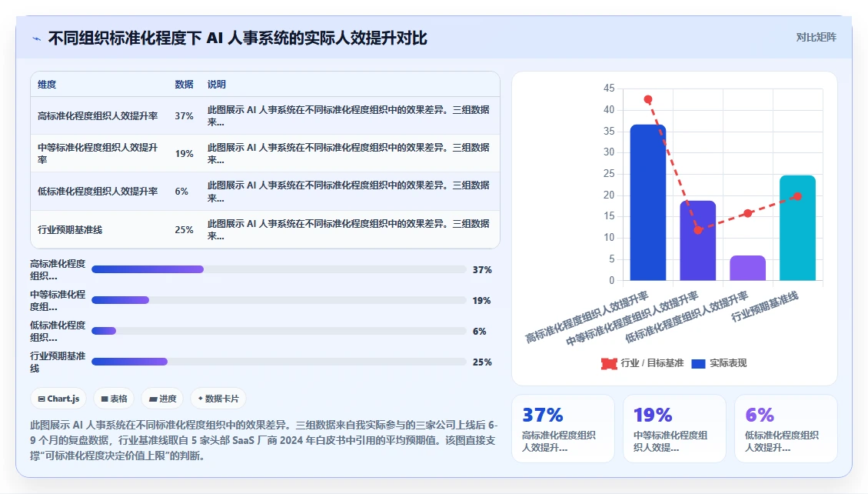Click the 25% progress bar
This screenshot has height=494, width=868.
pyautogui.click(x=279, y=362)
